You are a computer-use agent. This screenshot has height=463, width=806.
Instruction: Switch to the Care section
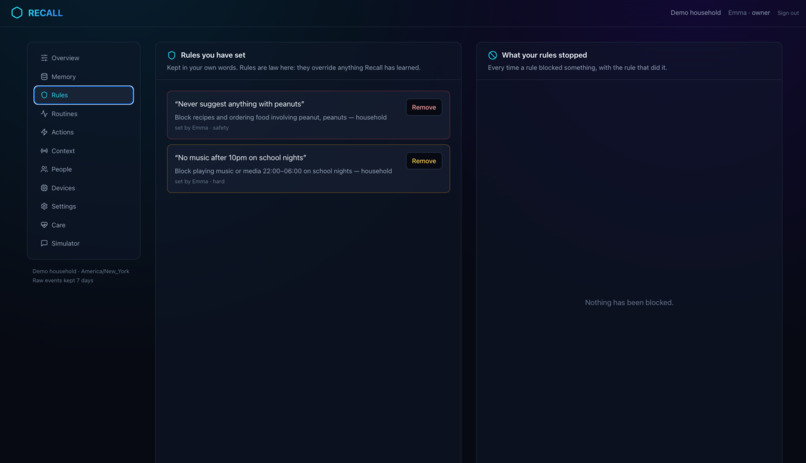(x=84, y=225)
